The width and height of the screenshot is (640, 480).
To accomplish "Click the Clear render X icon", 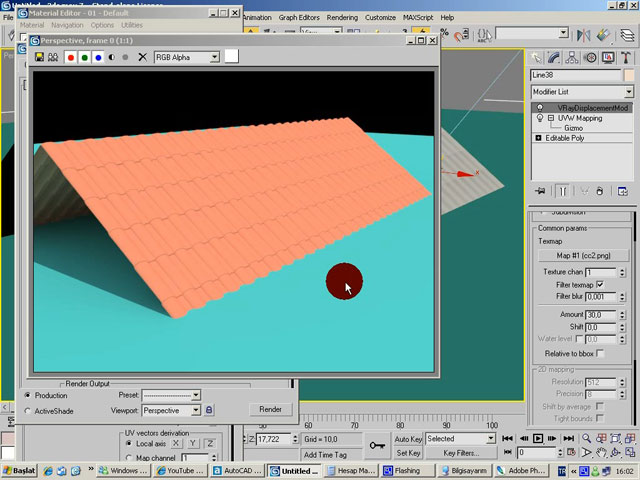I will (142, 57).
